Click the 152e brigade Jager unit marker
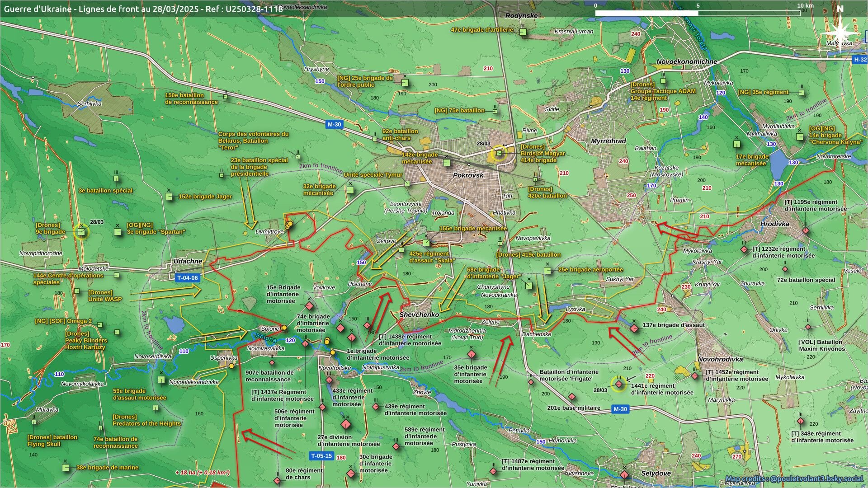 [x=169, y=197]
